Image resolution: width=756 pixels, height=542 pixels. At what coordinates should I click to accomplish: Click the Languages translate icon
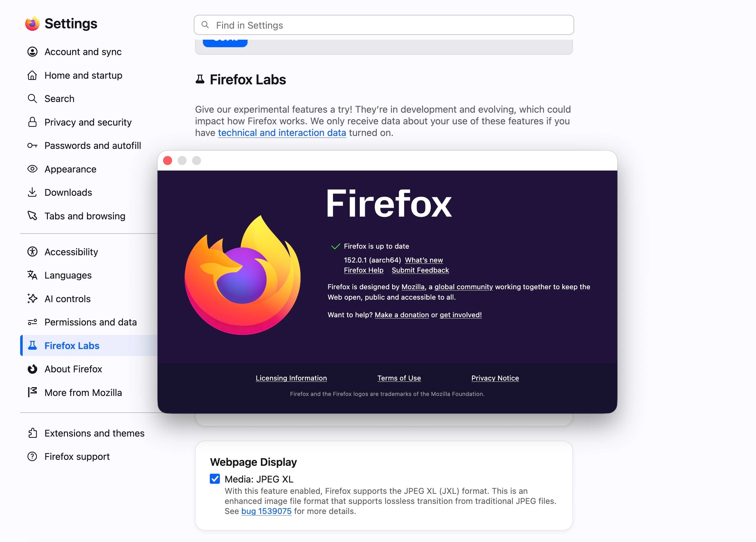click(x=32, y=275)
